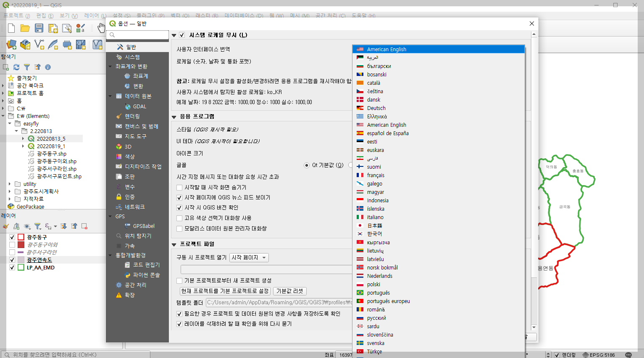Screen dimensions: 644x358
Task: Click New Temporary Scratch Layer icon
Action: pyautogui.click(x=67, y=44)
